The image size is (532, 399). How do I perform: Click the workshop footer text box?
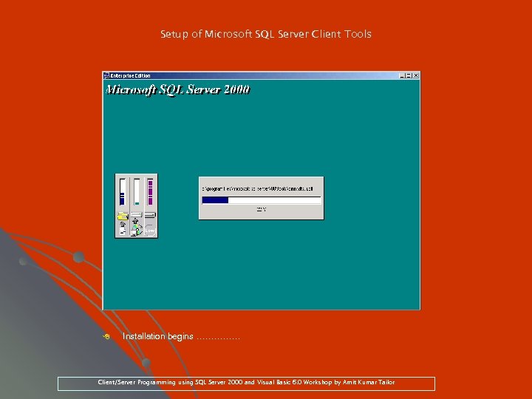(246, 383)
